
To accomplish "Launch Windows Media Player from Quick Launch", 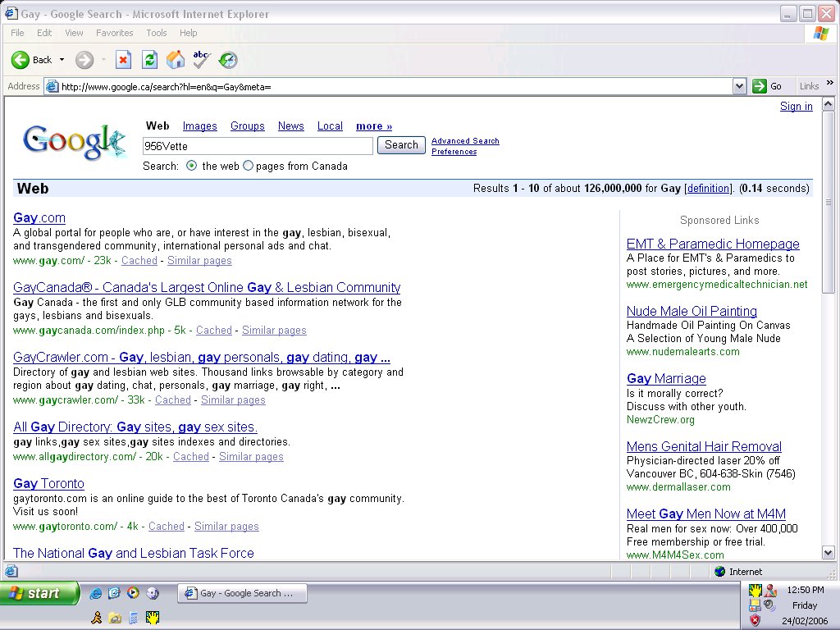I will pyautogui.click(x=134, y=592).
